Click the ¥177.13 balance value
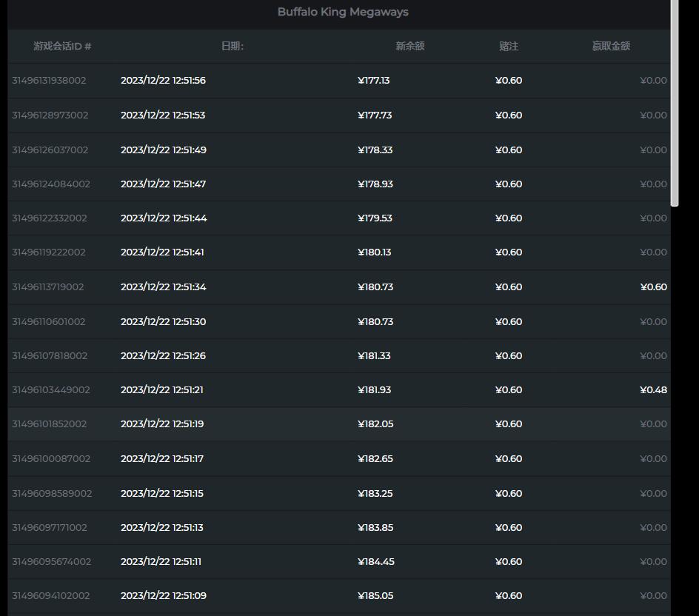The width and height of the screenshot is (699, 616). (374, 80)
